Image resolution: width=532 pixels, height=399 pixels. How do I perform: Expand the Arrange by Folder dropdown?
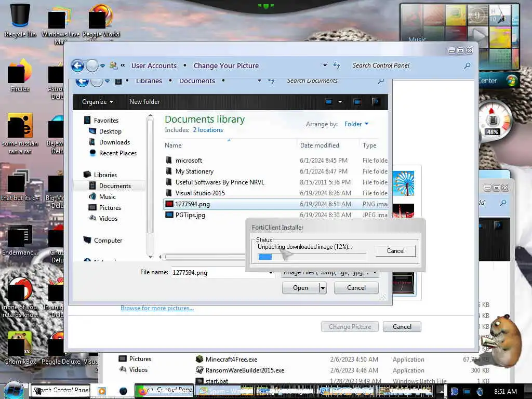(x=356, y=124)
